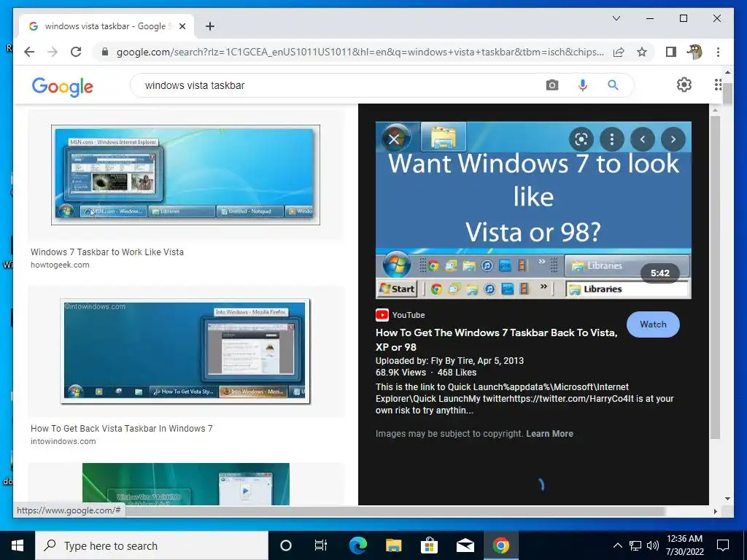Screen dimensions: 747x560
Task: Run the search with the magnifier icon
Action: 613,85
